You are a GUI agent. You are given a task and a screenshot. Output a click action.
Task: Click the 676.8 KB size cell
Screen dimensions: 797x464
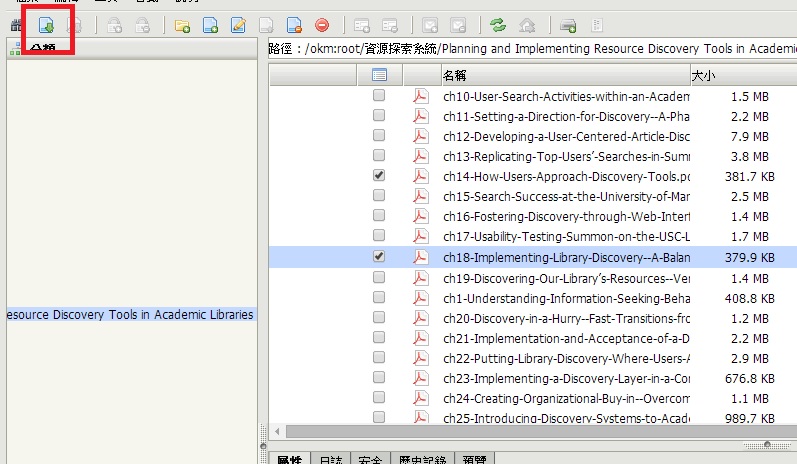[x=750, y=379]
